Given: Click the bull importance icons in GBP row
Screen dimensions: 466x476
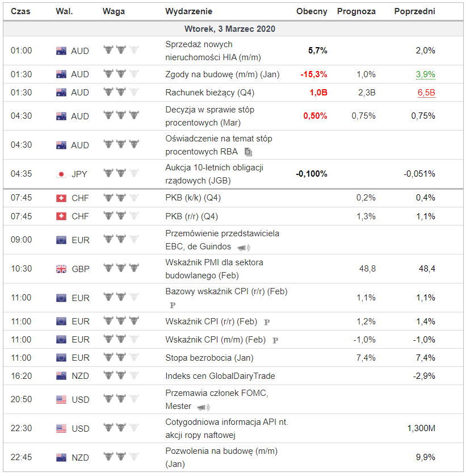Looking at the screenshot, I should pyautogui.click(x=121, y=268).
